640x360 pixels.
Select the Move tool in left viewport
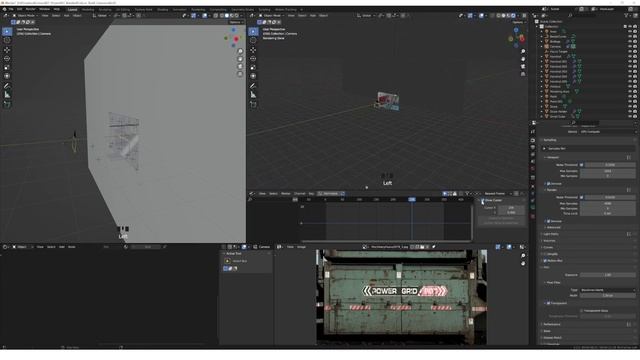[x=7, y=50]
